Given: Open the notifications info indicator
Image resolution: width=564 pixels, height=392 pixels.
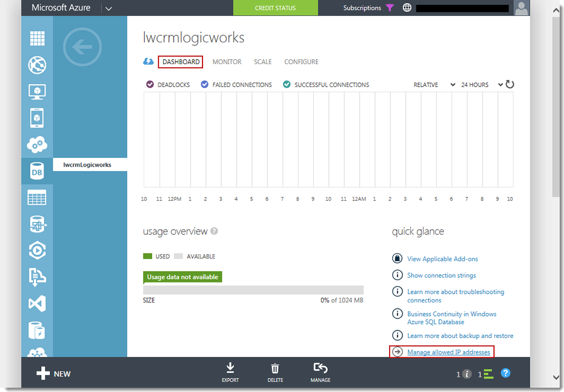Looking at the screenshot, I should coord(464,374).
